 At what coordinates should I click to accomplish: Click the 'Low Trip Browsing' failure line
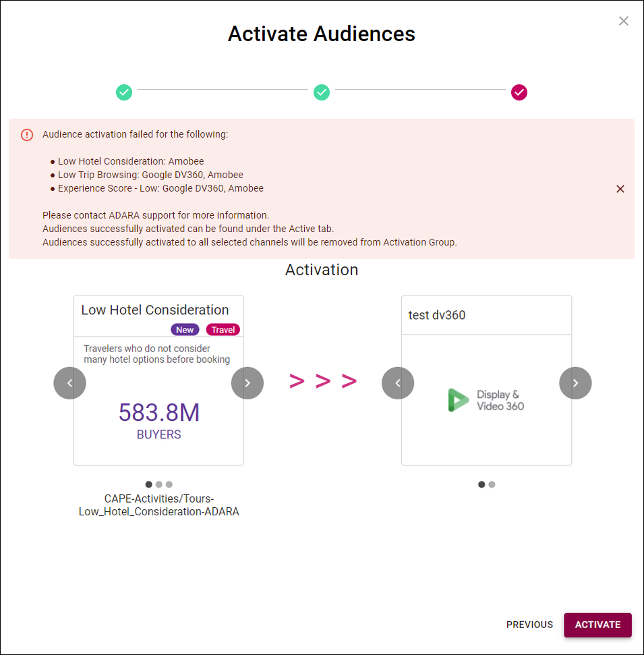[150, 175]
